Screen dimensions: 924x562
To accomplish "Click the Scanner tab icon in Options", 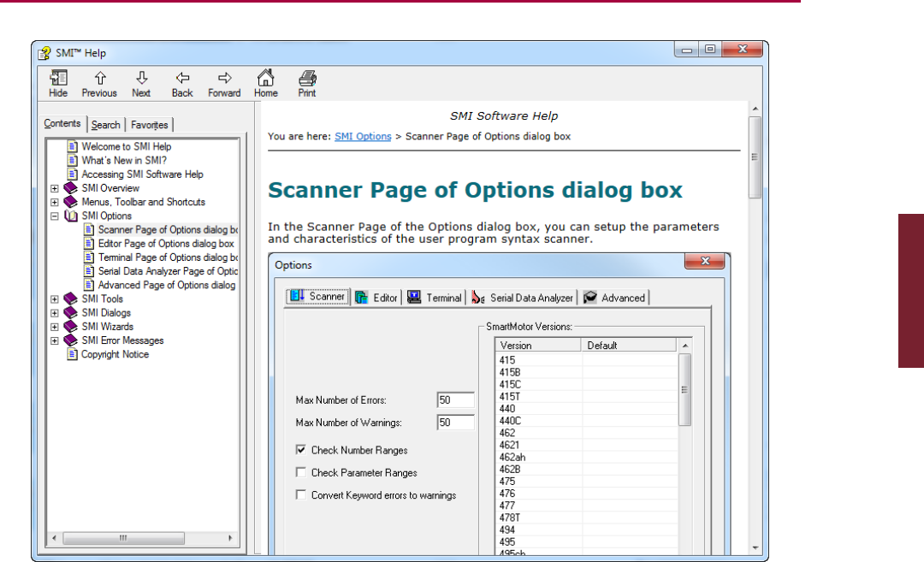I will point(298,296).
